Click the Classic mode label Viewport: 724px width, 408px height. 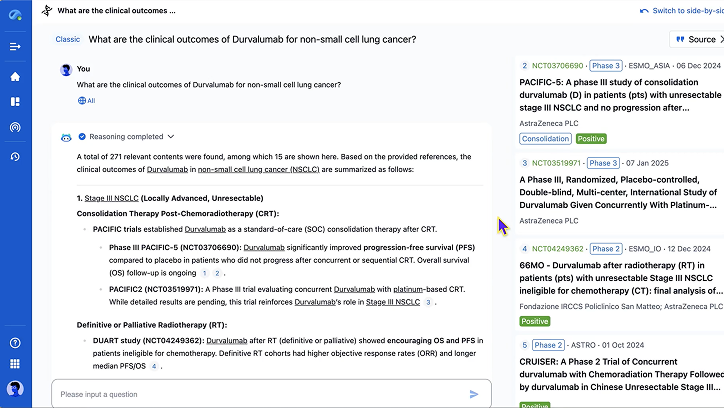67,39
